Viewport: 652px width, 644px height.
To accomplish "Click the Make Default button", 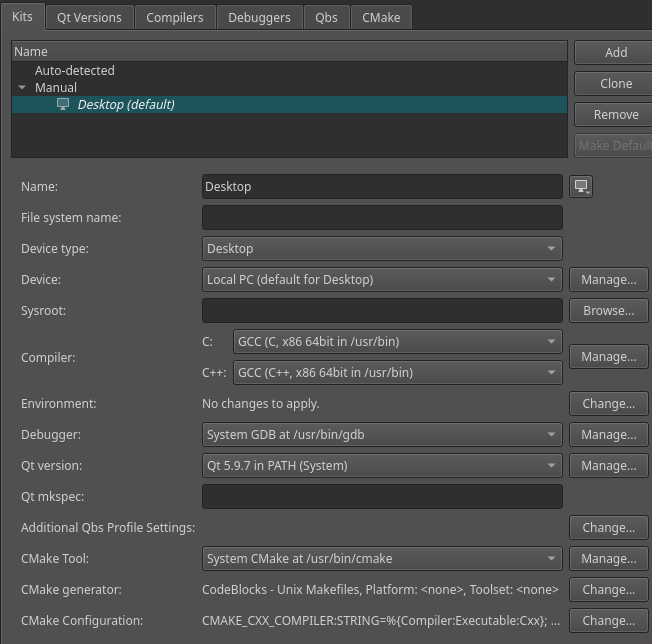I will click(x=615, y=146).
